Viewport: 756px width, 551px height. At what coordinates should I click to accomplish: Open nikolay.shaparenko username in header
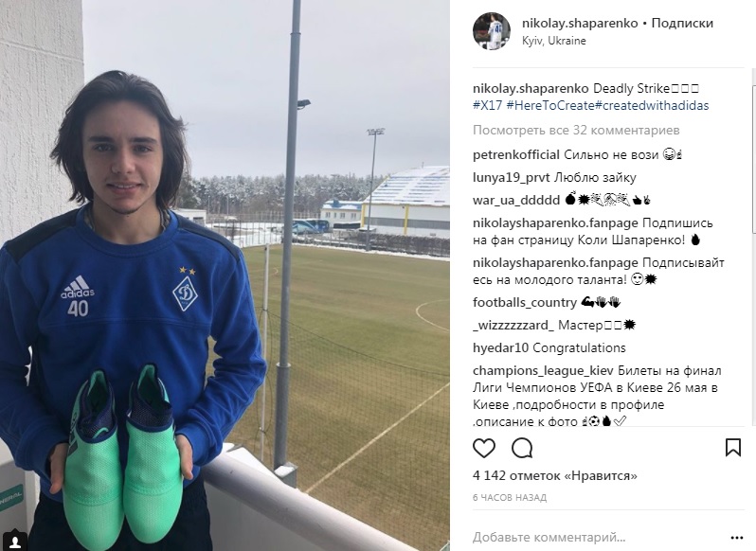[x=580, y=23]
